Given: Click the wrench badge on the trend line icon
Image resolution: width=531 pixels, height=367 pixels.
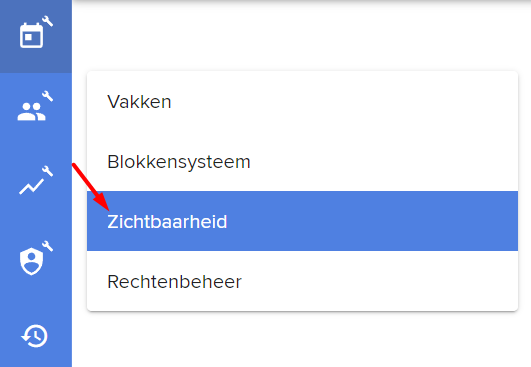Looking at the screenshot, I should coord(47,171).
